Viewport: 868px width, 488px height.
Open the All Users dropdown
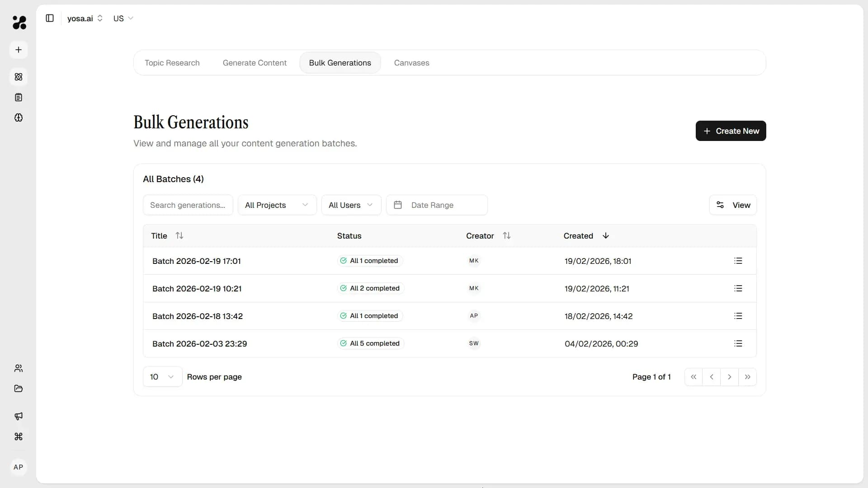tap(351, 205)
